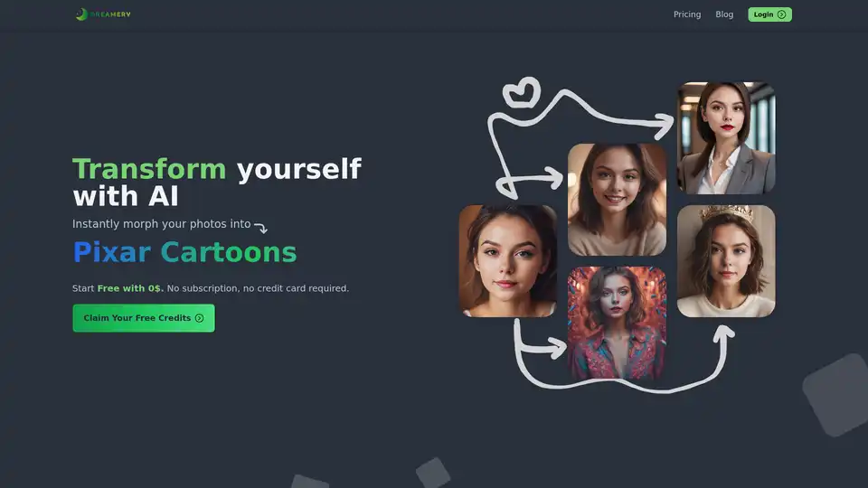The width and height of the screenshot is (868, 488).
Task: Click the arrowhead pointing at the floral shirt portrait
Action: [556, 349]
